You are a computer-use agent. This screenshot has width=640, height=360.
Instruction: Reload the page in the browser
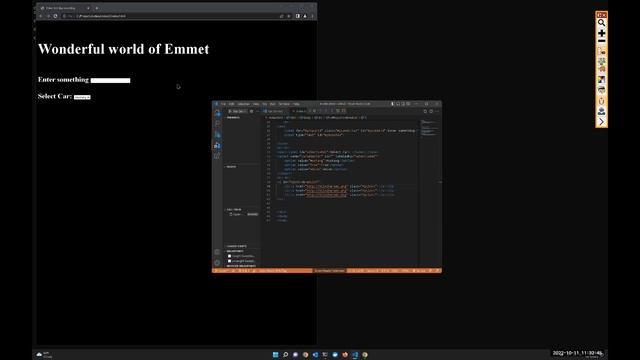pos(56,16)
